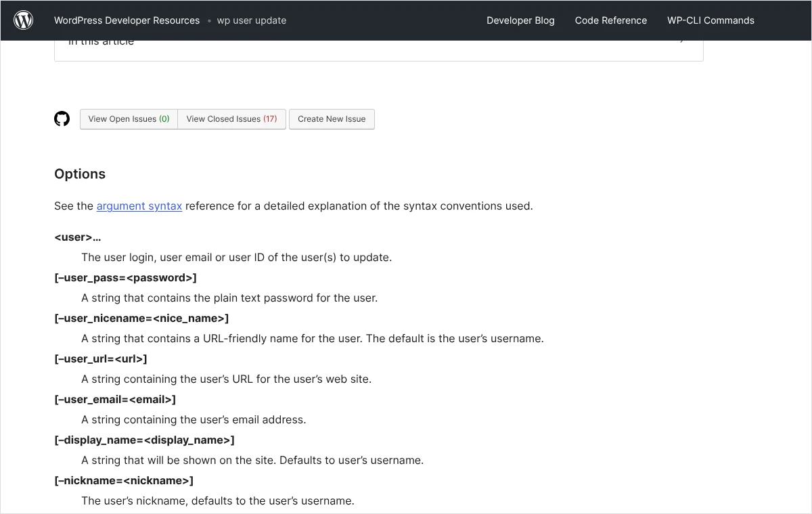This screenshot has height=514, width=812.
Task: Click the --display_name=<display_name> option term
Action: pyautogui.click(x=145, y=440)
